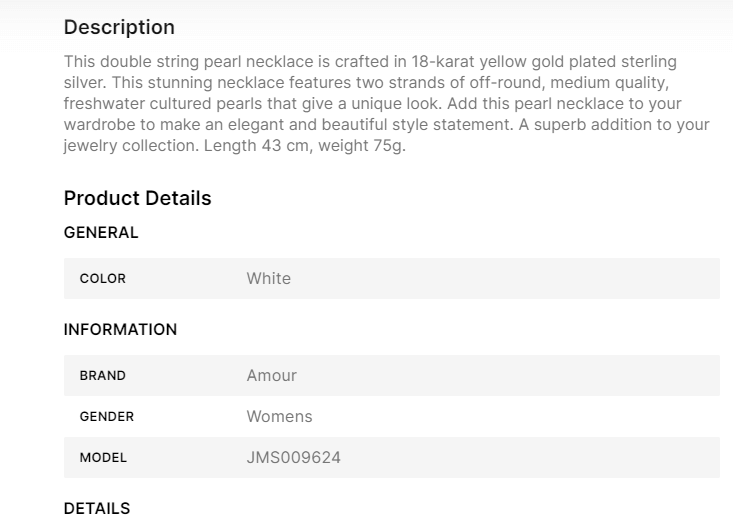Select the Amour brand value
This screenshot has height=530, width=733.
tap(272, 376)
